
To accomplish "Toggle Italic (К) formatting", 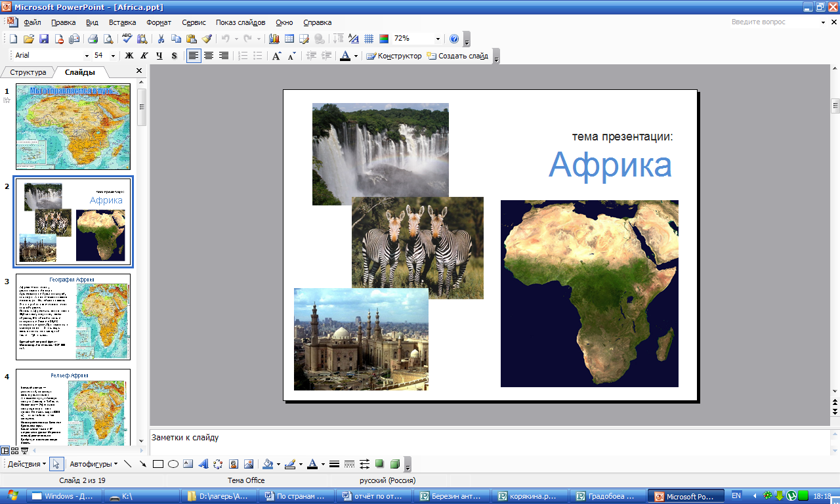I will point(144,56).
